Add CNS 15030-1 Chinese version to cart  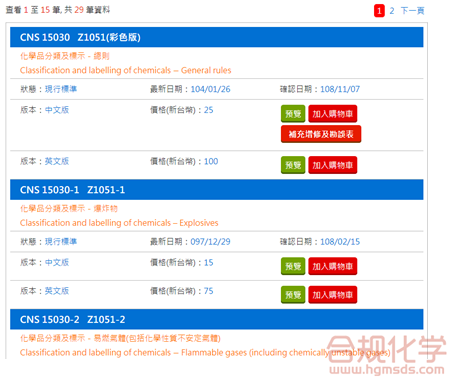click(x=333, y=266)
